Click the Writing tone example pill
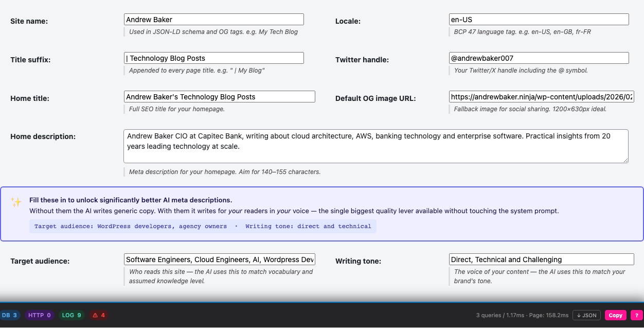 (308, 226)
